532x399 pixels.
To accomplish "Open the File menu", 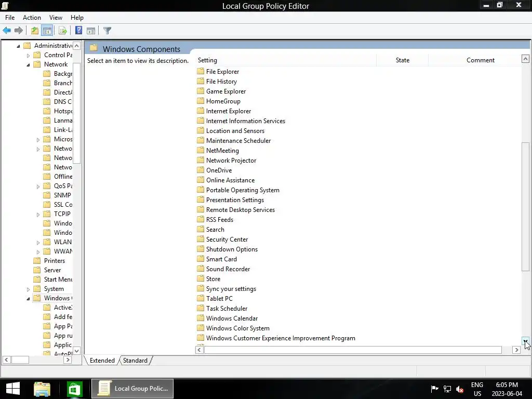I will pyautogui.click(x=10, y=17).
